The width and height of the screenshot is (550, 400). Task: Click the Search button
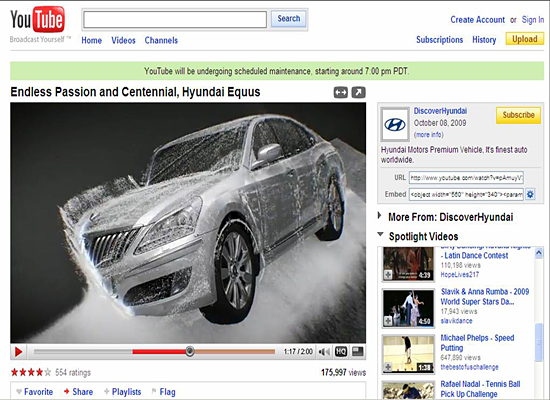(288, 19)
